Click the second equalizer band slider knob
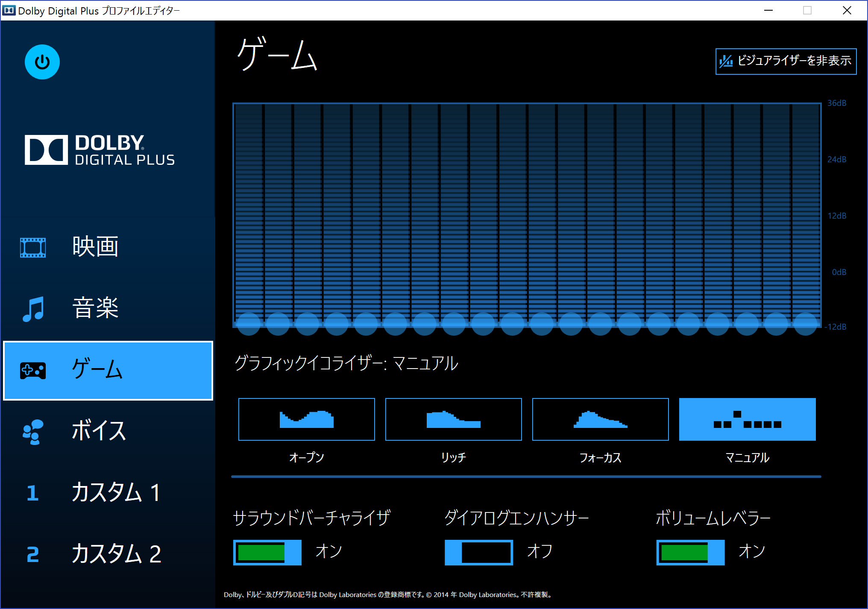Viewport: 868px width, 609px height. pos(278,324)
